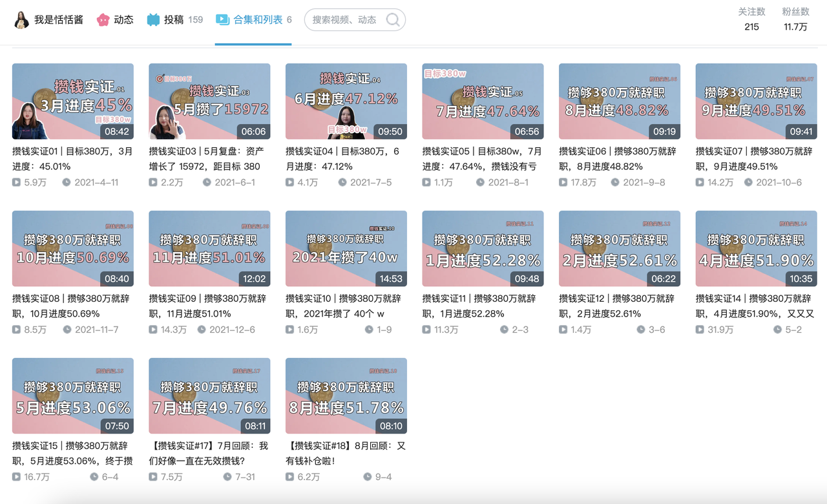Select the 合集和列表 tab
The image size is (827, 504).
pos(258,20)
